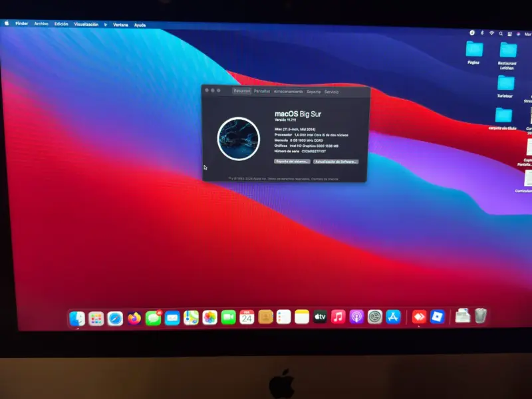
Task: Open Finder from the Dock
Action: pos(77,319)
